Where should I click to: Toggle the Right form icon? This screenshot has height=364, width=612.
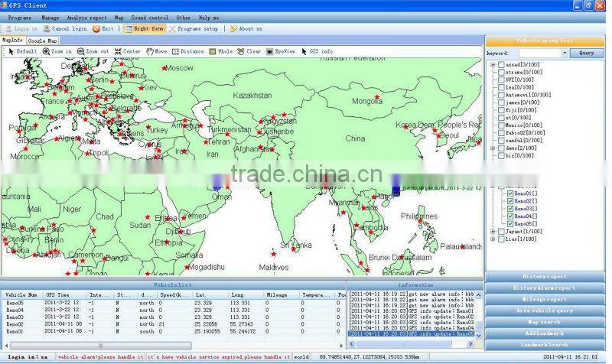click(129, 29)
